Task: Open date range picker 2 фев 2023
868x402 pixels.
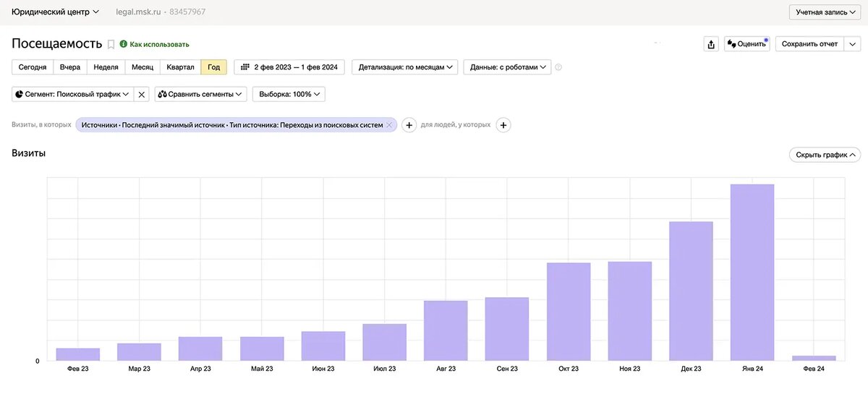Action: click(x=289, y=67)
